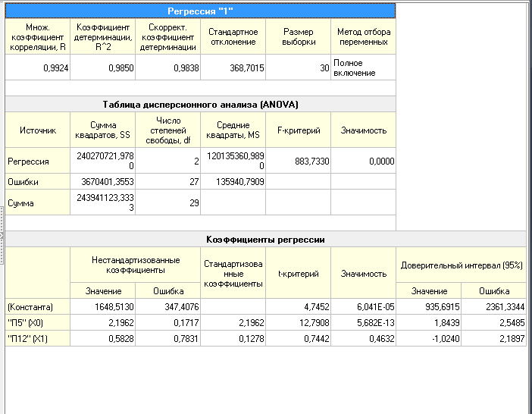The height and width of the screenshot is (414, 532).
Task: Select the Ошибки row label
Action: click(x=38, y=181)
